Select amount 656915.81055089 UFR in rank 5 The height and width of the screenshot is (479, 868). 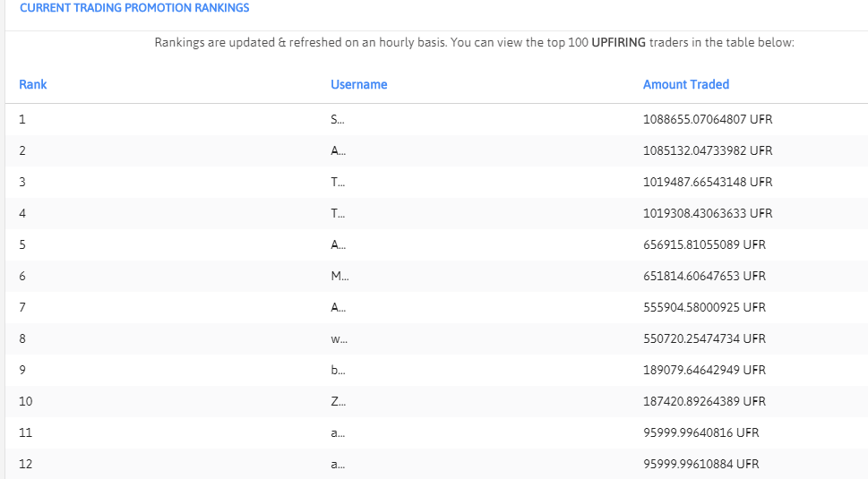pyautogui.click(x=704, y=245)
